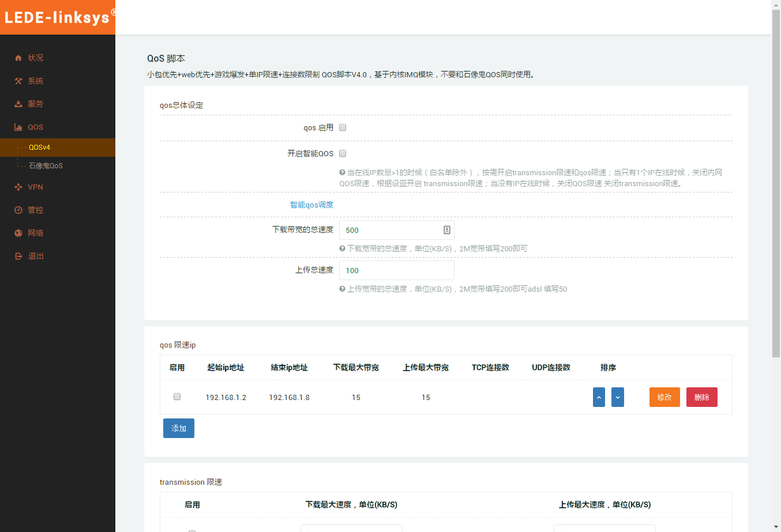Click the blue 添加 button
The image size is (781, 532).
pyautogui.click(x=179, y=428)
